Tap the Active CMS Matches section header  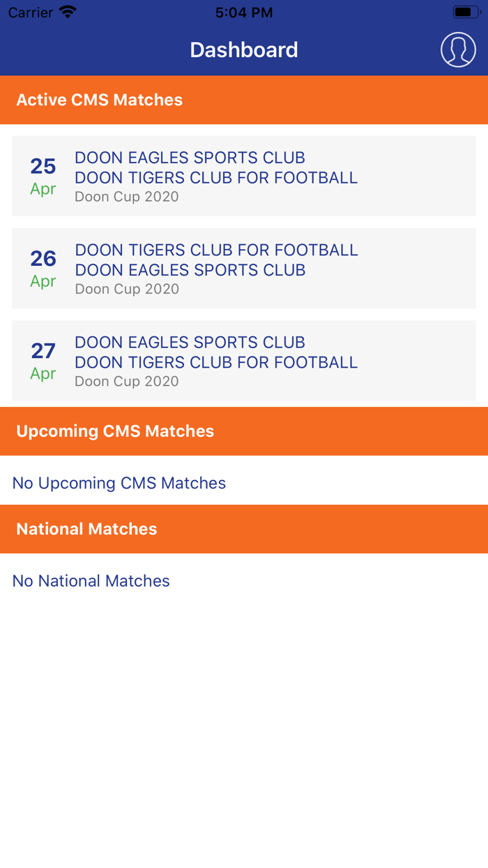pyautogui.click(x=99, y=100)
